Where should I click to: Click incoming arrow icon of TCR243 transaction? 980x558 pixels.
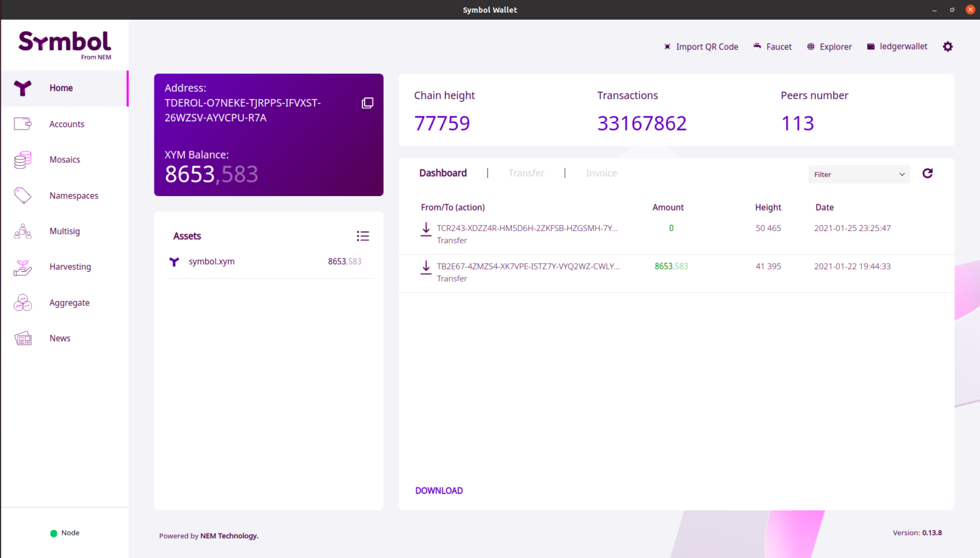coord(426,230)
